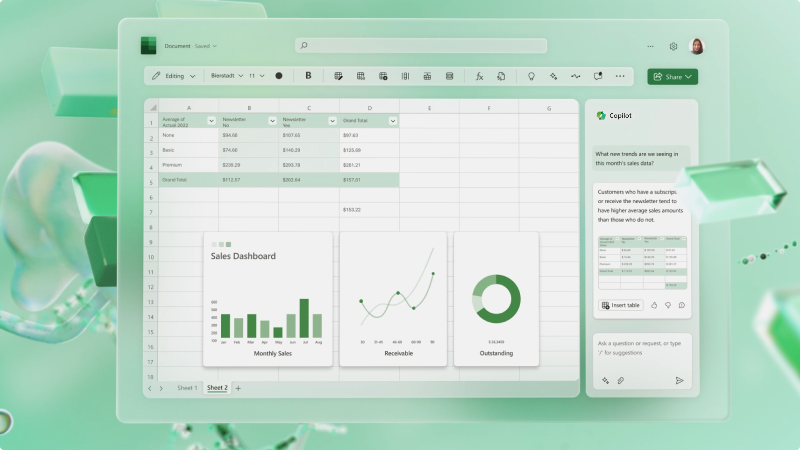Click the black font color swatch
This screenshot has height=450, width=800.
[x=279, y=76]
